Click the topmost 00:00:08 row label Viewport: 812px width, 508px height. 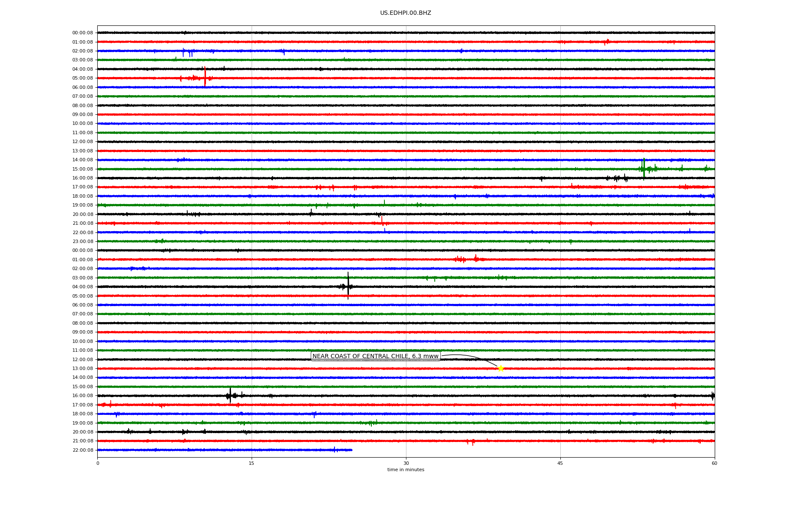(82, 33)
